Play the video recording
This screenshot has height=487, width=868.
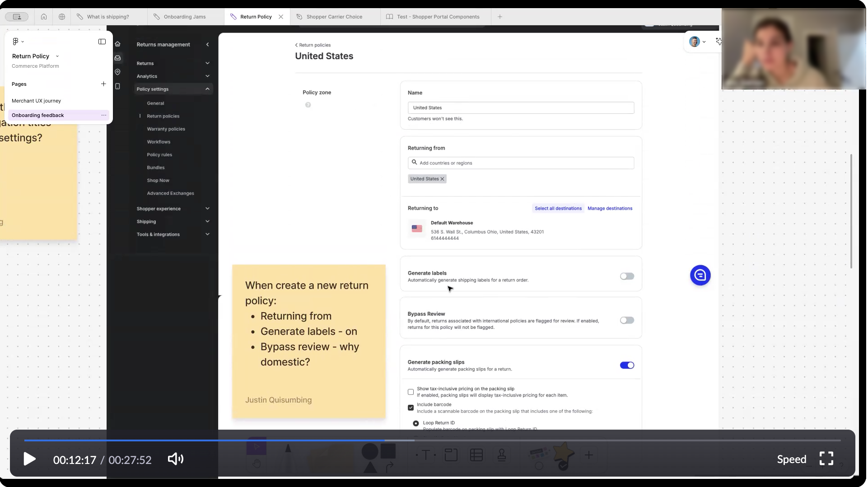(30, 459)
